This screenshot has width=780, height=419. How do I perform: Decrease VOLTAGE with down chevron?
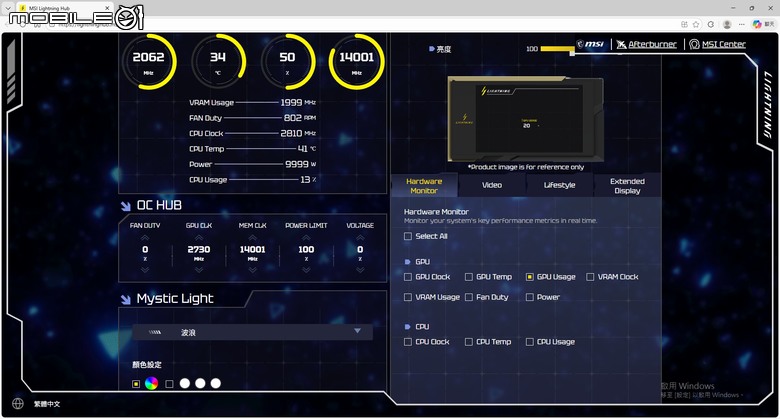pyautogui.click(x=360, y=270)
